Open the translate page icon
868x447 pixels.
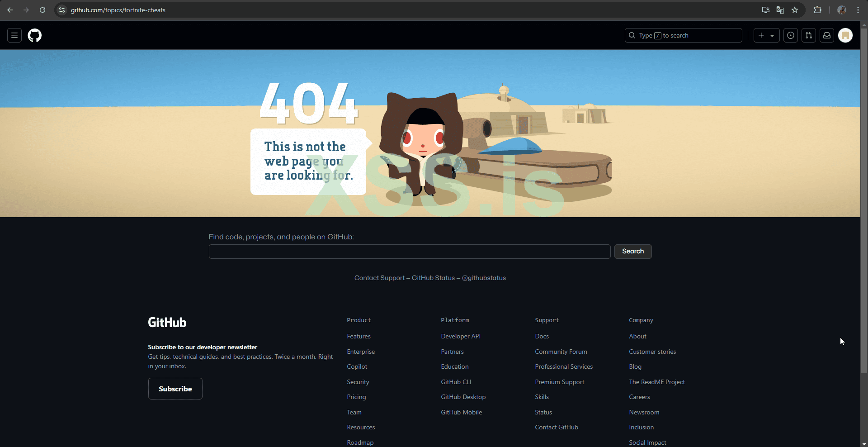coord(780,10)
